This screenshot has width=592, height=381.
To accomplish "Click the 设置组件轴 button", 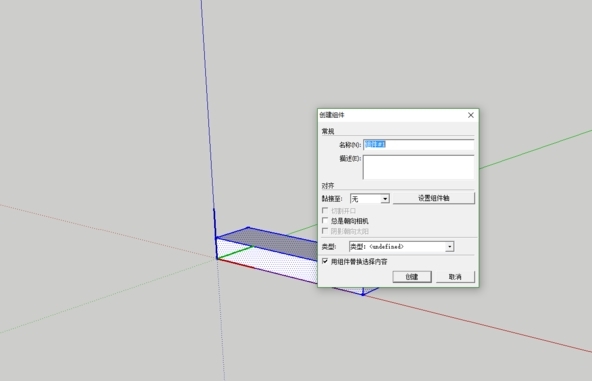I will 433,198.
